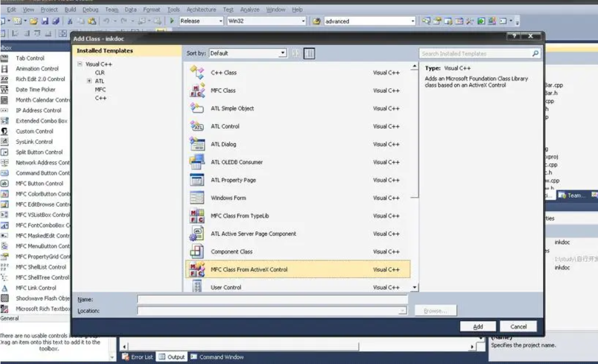Open the Architecture menu
This screenshot has width=598, height=364.
pos(201,9)
